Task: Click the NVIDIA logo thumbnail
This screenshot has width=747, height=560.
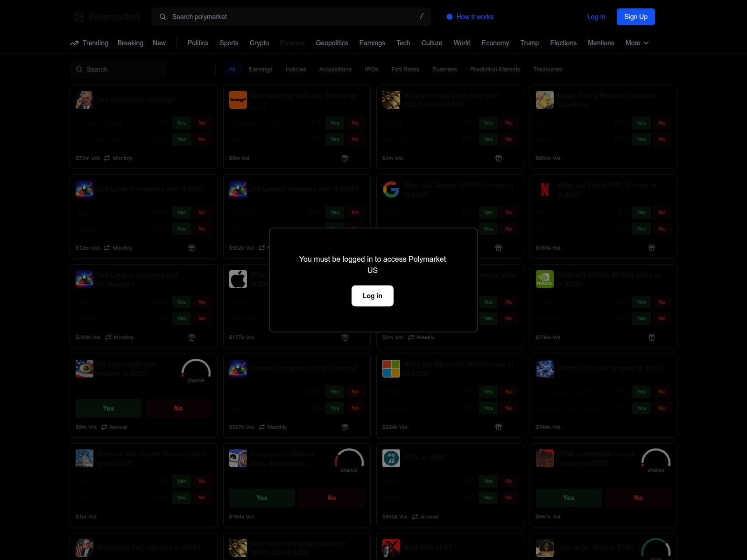Action: 545,279
